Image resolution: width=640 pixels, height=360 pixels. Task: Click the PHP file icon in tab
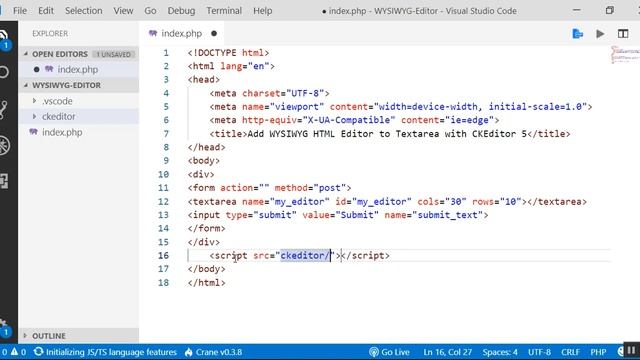(x=153, y=33)
